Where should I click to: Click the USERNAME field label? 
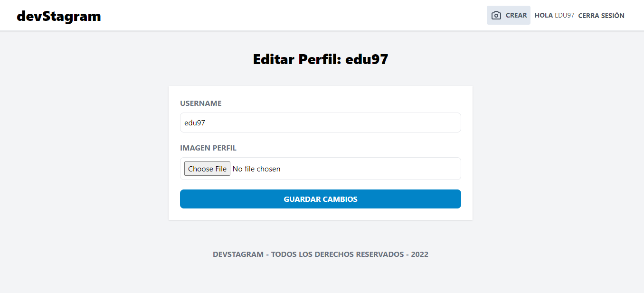[x=200, y=103]
